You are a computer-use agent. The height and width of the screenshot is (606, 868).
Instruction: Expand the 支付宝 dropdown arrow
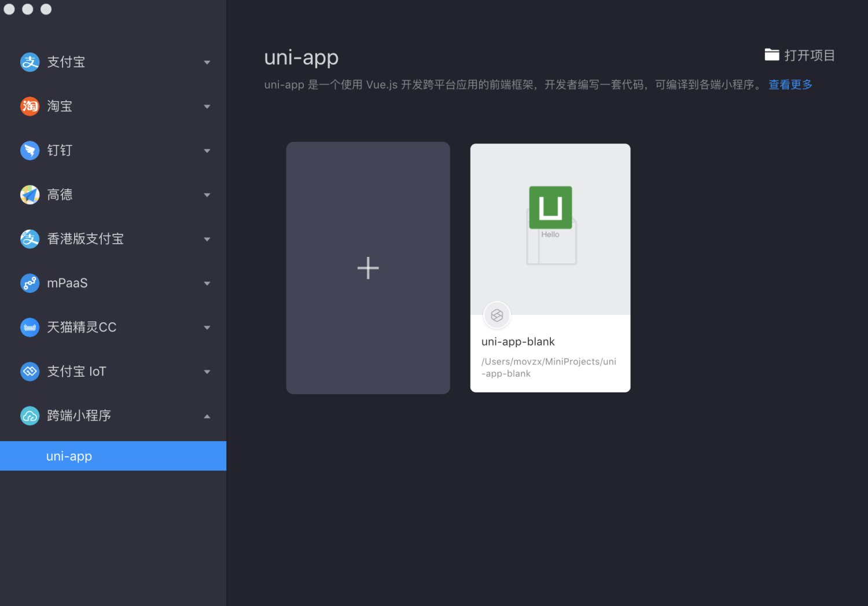(207, 63)
